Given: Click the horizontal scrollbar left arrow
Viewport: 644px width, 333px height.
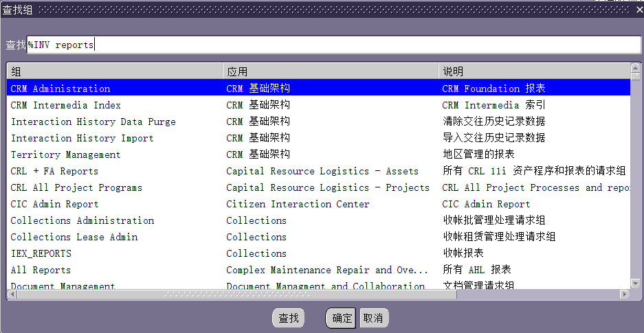Looking at the screenshot, I should (x=12, y=294).
